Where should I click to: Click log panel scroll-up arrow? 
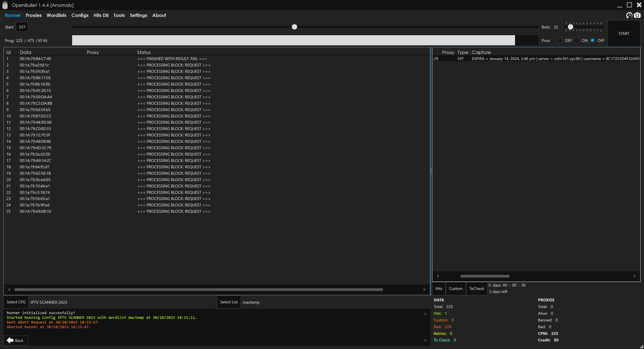[425, 314]
